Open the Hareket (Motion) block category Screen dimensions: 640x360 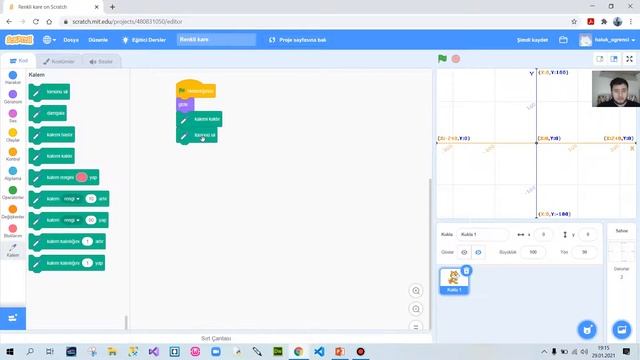tap(13, 78)
